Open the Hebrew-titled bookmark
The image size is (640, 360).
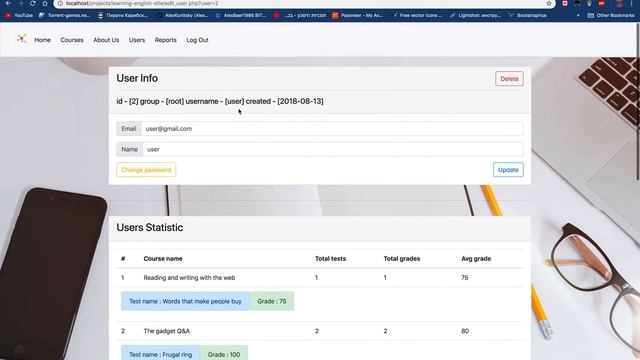(300, 16)
